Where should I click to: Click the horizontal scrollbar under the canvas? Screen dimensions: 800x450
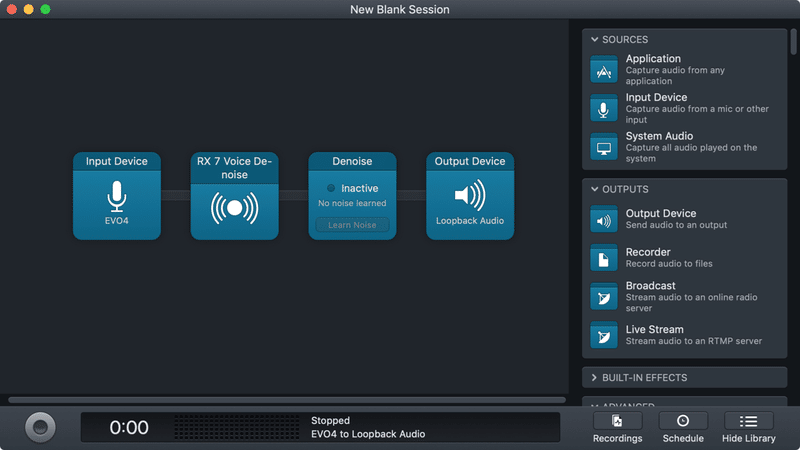coord(287,400)
